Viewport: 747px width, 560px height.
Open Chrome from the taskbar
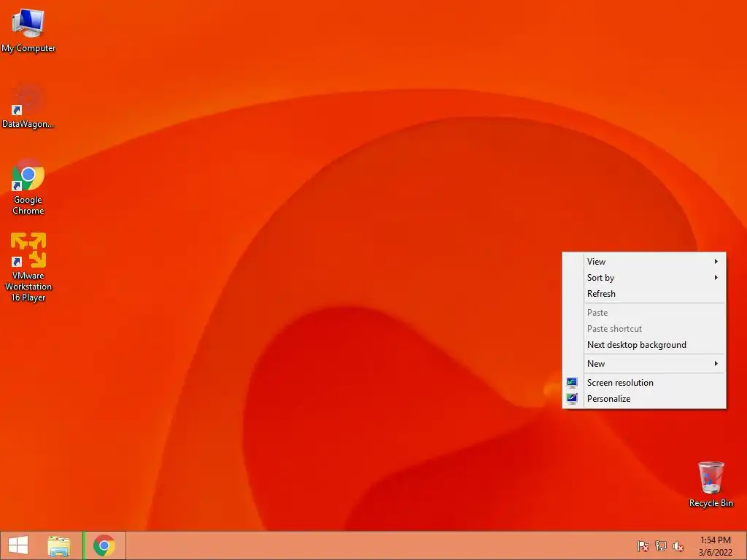pos(104,545)
